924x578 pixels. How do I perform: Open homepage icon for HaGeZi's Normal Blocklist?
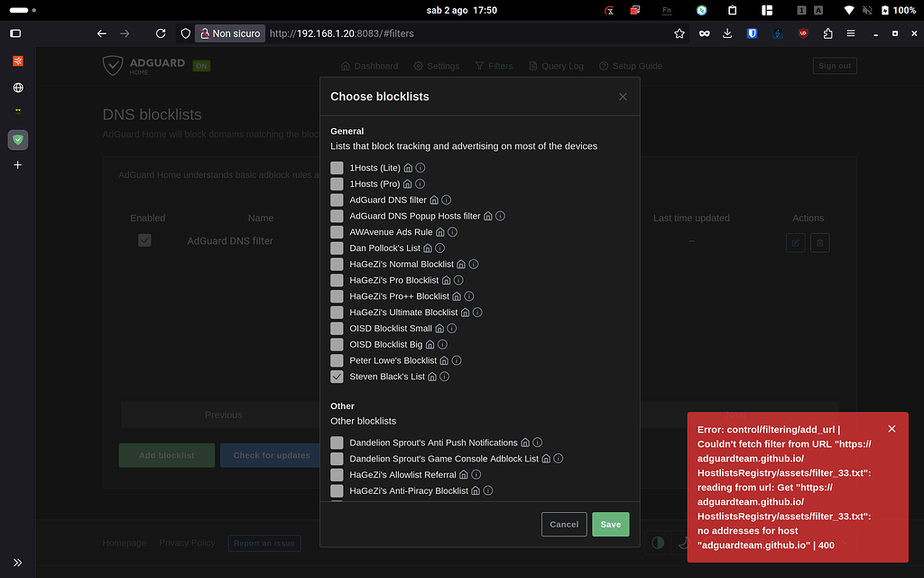461,265
